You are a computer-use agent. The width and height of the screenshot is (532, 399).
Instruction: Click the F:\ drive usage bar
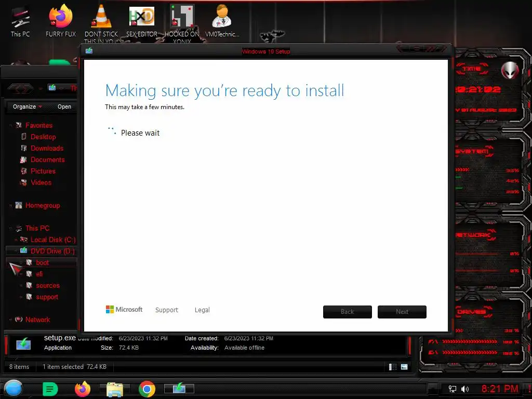tap(470, 341)
